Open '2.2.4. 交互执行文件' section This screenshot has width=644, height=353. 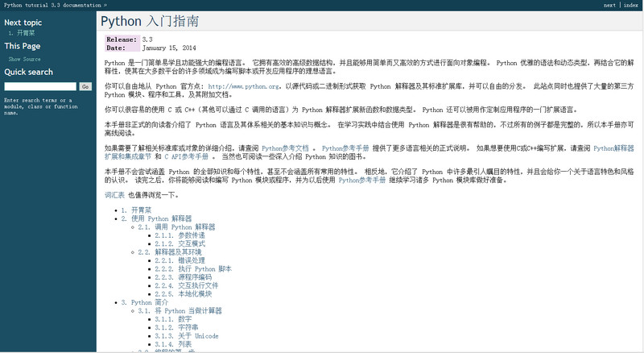[187, 285]
